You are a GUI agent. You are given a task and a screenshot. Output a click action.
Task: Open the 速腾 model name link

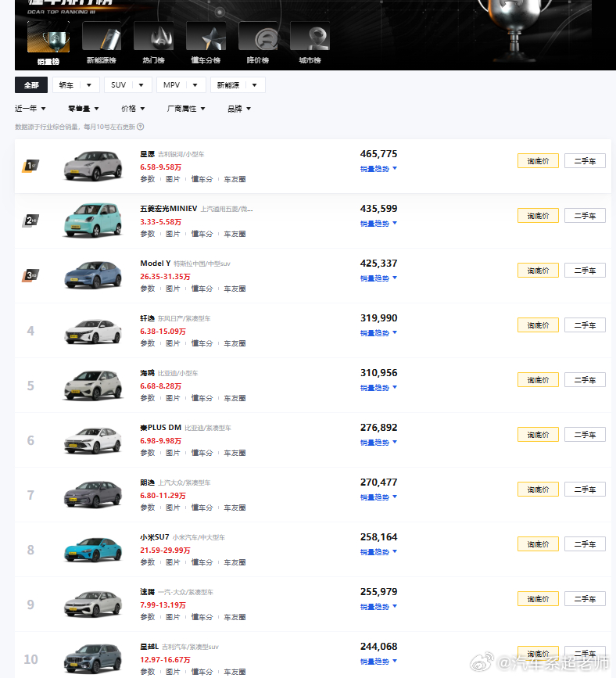(148, 592)
